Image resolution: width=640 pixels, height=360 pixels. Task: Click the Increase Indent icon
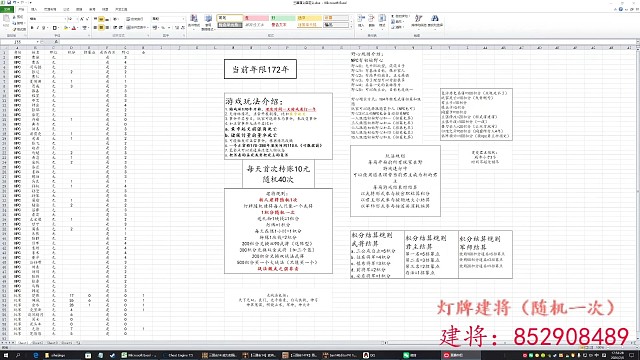coord(121,27)
